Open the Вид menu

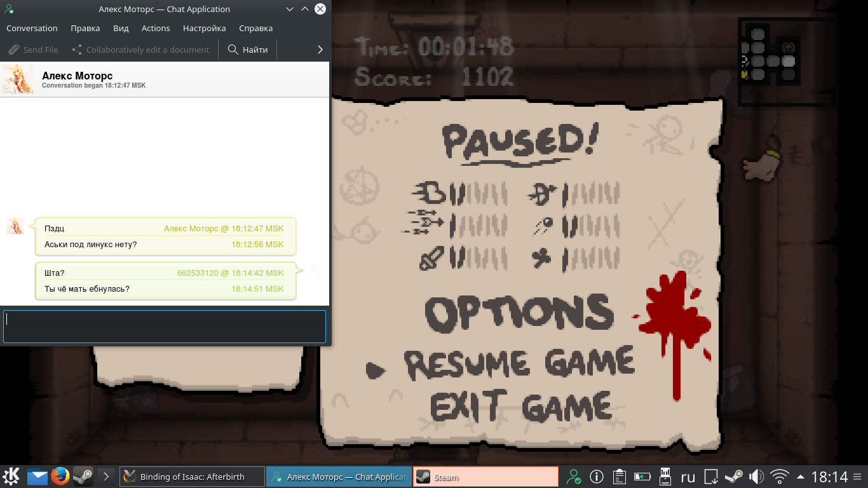[121, 28]
